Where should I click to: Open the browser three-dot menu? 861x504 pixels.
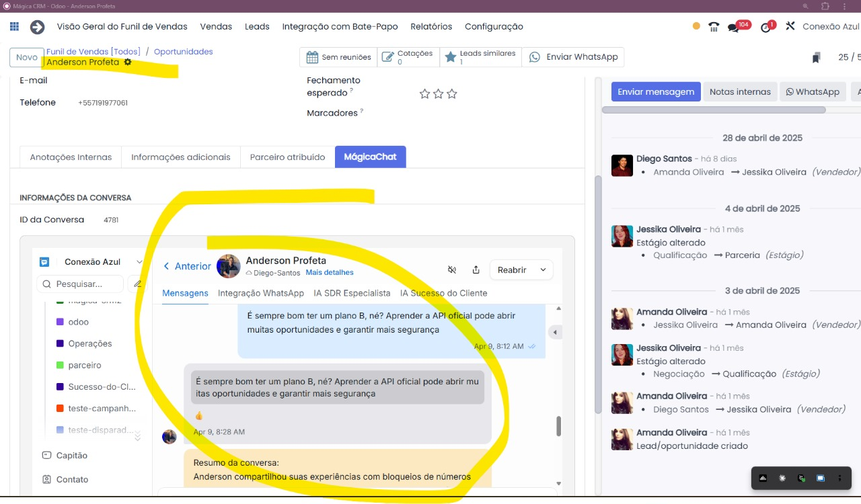click(x=846, y=6)
